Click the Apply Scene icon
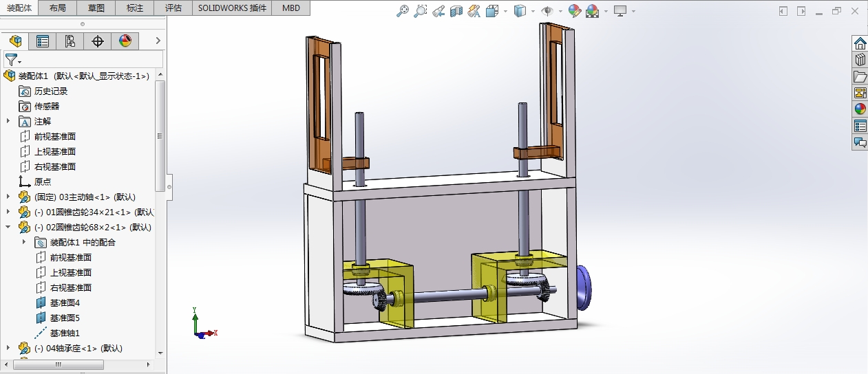 coord(592,11)
